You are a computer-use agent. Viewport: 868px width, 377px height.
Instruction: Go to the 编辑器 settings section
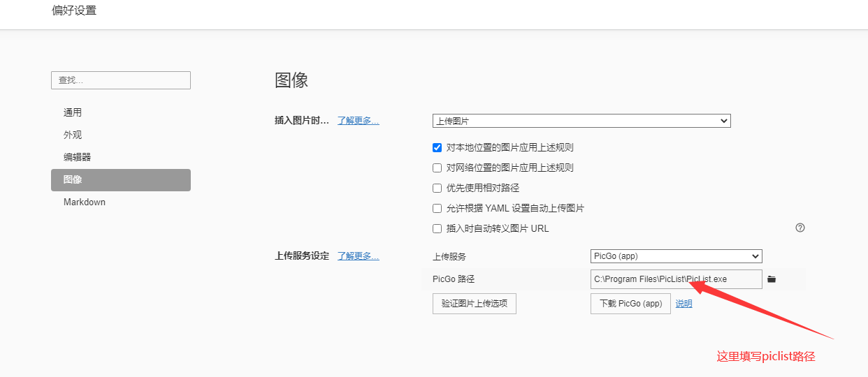coord(77,157)
